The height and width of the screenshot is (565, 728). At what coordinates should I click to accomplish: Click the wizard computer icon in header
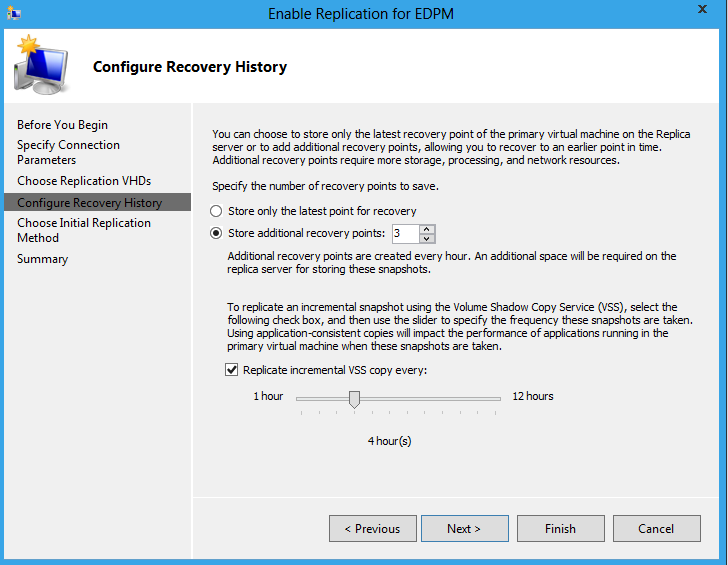(41, 65)
